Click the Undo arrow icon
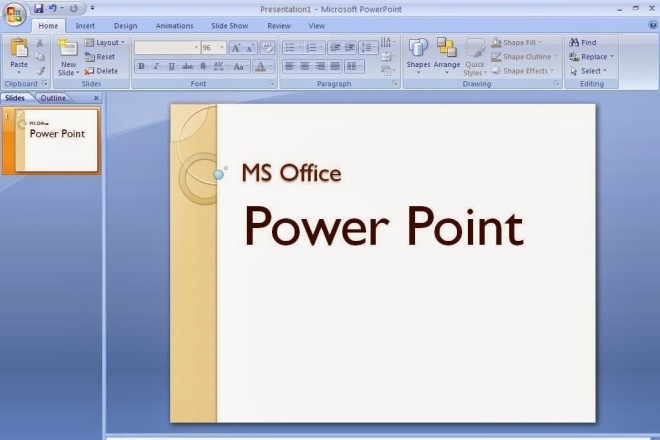This screenshot has height=440, width=660. [53, 8]
